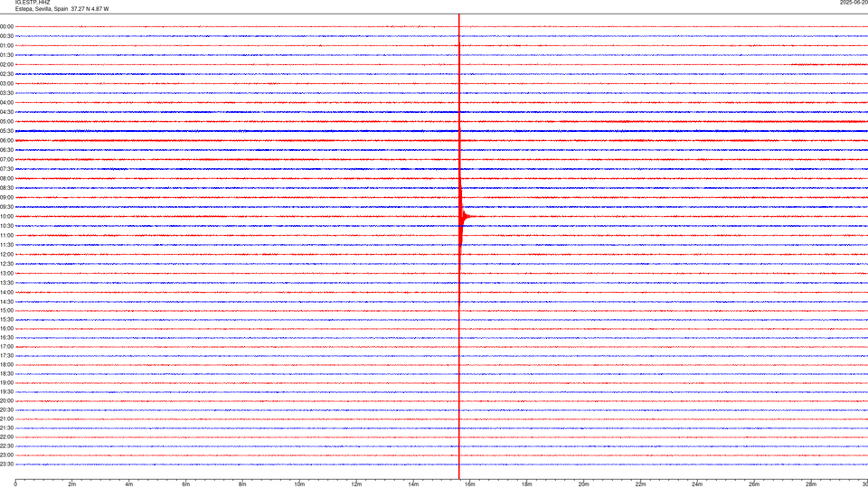Select the 22:30 trace time label

[6, 446]
